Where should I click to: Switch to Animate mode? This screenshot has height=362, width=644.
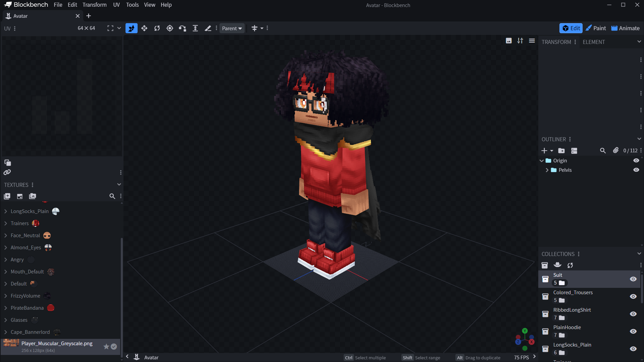(x=625, y=28)
